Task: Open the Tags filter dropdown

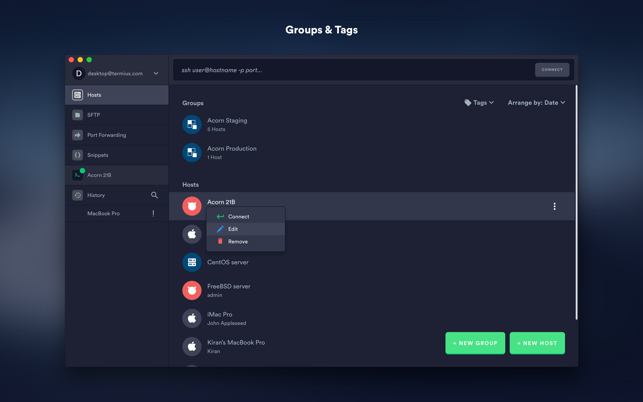Action: point(479,103)
